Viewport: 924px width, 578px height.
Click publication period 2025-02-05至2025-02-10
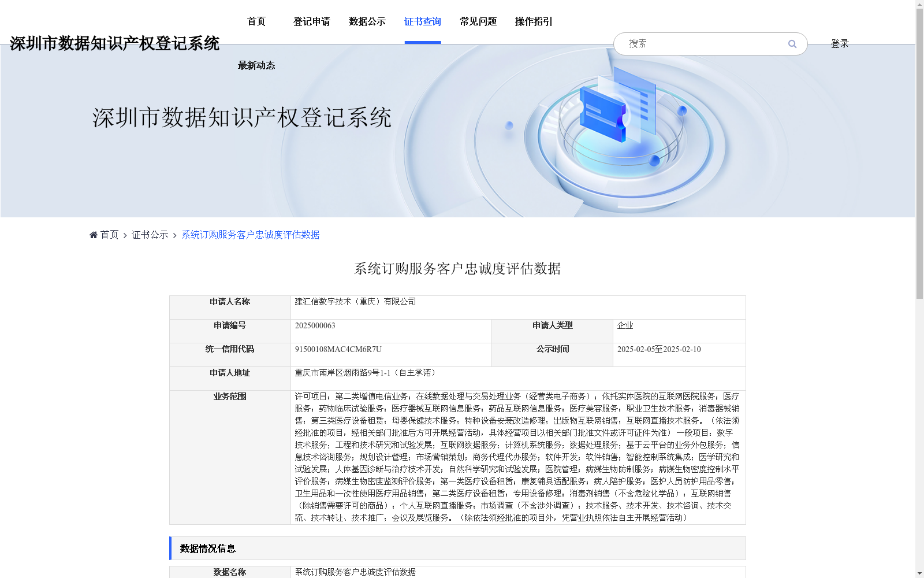click(x=659, y=349)
